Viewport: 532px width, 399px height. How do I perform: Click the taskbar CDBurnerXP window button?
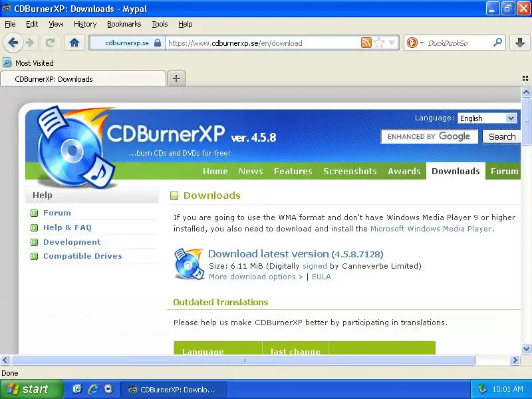tap(174, 389)
